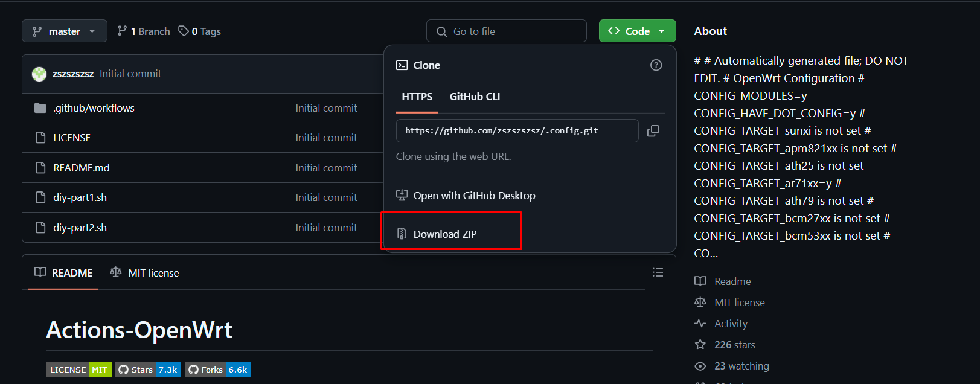Open the Readme link in About sidebar
980x384 pixels.
point(732,281)
